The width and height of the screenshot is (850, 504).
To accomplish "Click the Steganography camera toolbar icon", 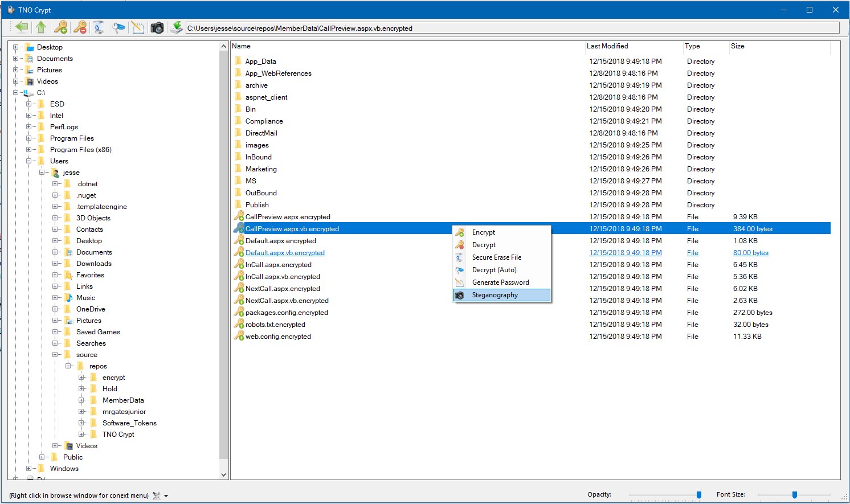I will [157, 27].
